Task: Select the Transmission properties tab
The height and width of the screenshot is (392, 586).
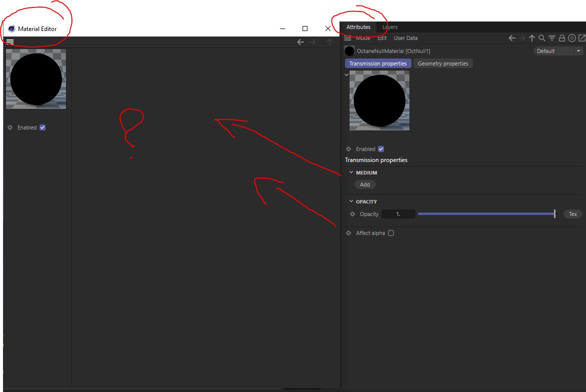Action: [x=378, y=63]
